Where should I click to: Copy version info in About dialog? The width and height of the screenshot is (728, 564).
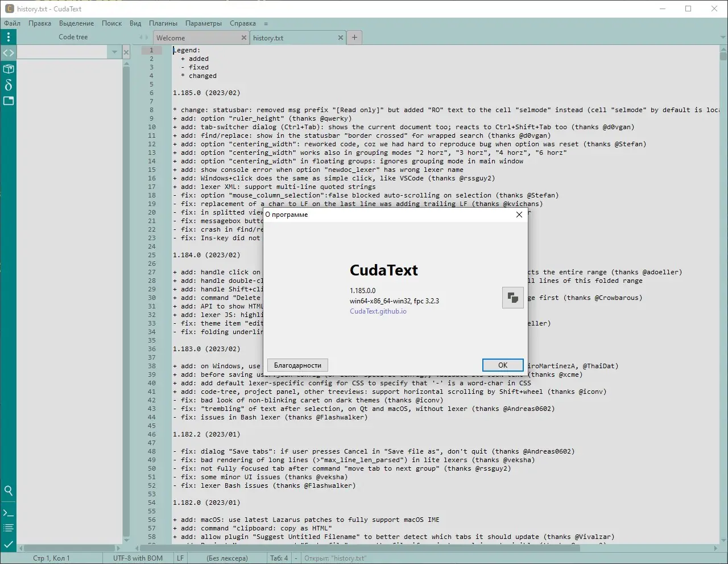tap(513, 298)
